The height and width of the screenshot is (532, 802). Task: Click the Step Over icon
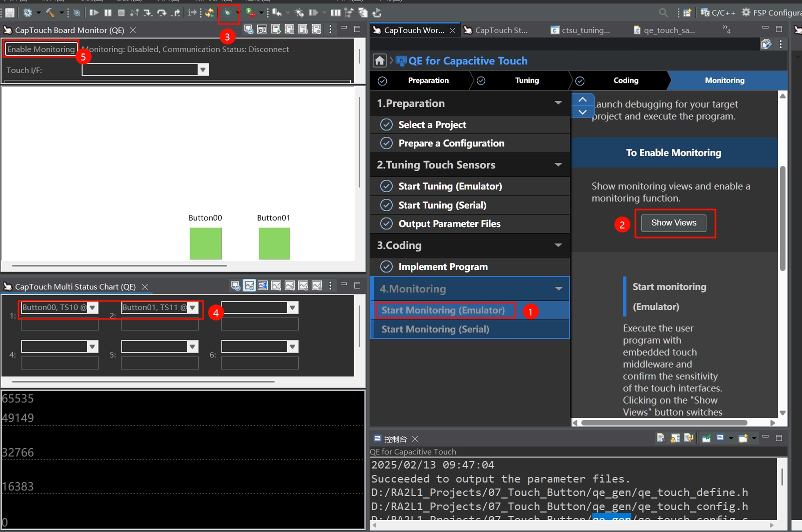coord(162,13)
